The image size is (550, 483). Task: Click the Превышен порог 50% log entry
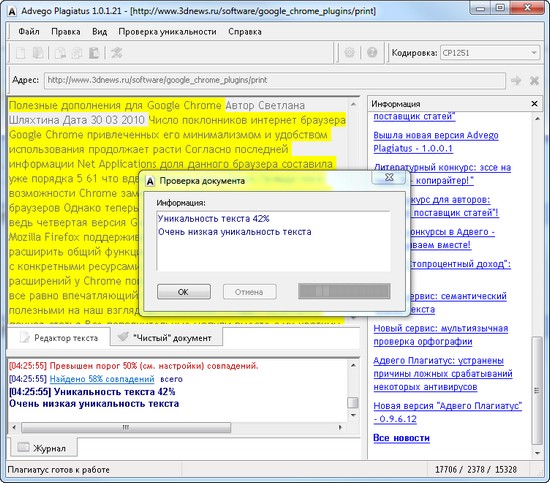click(x=133, y=366)
